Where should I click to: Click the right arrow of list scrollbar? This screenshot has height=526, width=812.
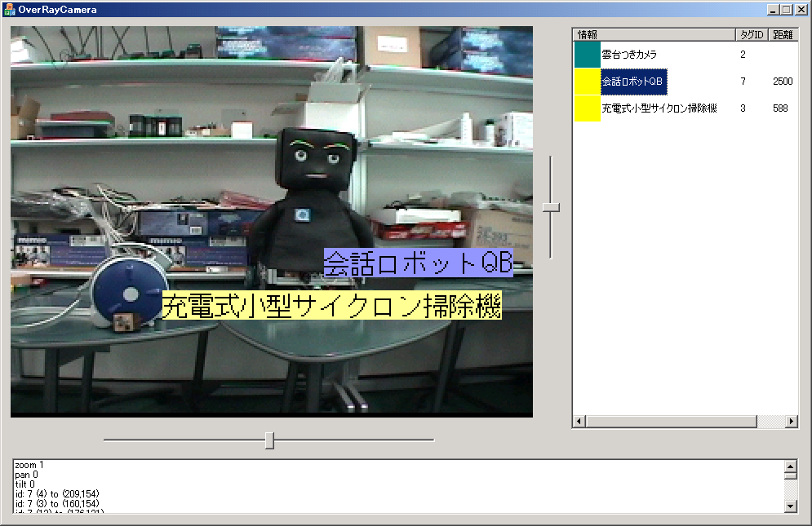791,422
